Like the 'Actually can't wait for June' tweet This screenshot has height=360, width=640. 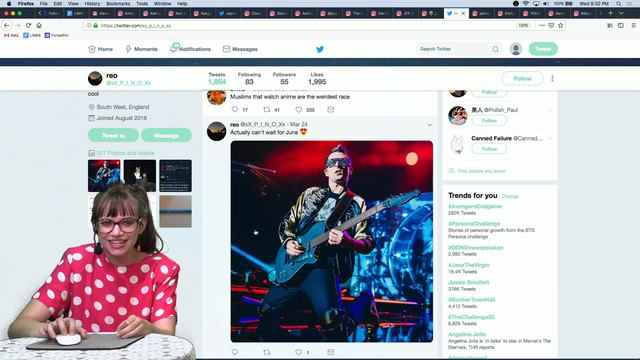[299, 352]
